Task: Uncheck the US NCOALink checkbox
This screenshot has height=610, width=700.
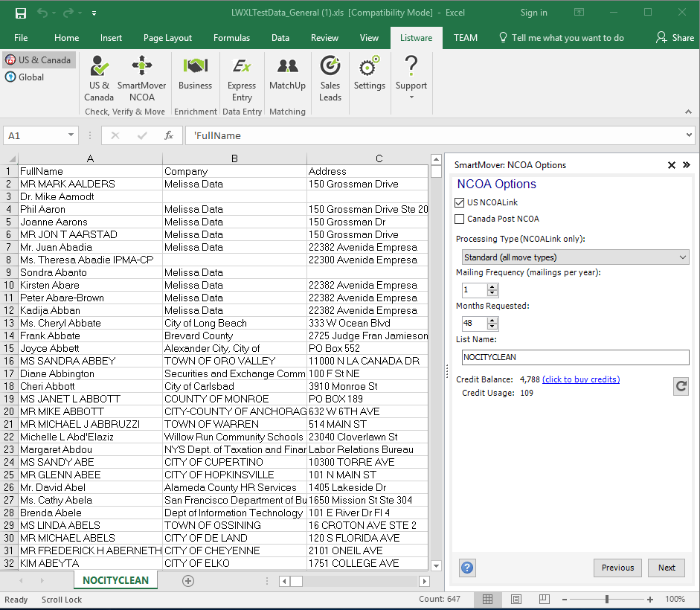Action: 459,202
